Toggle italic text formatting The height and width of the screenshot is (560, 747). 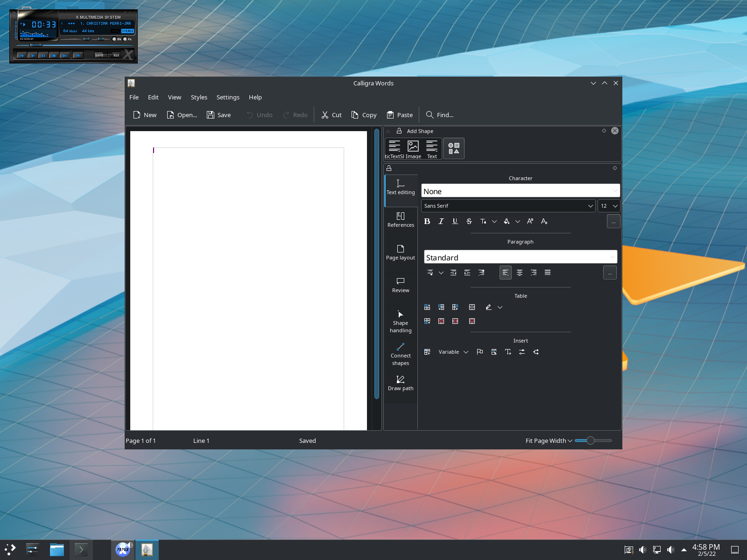pyautogui.click(x=441, y=221)
